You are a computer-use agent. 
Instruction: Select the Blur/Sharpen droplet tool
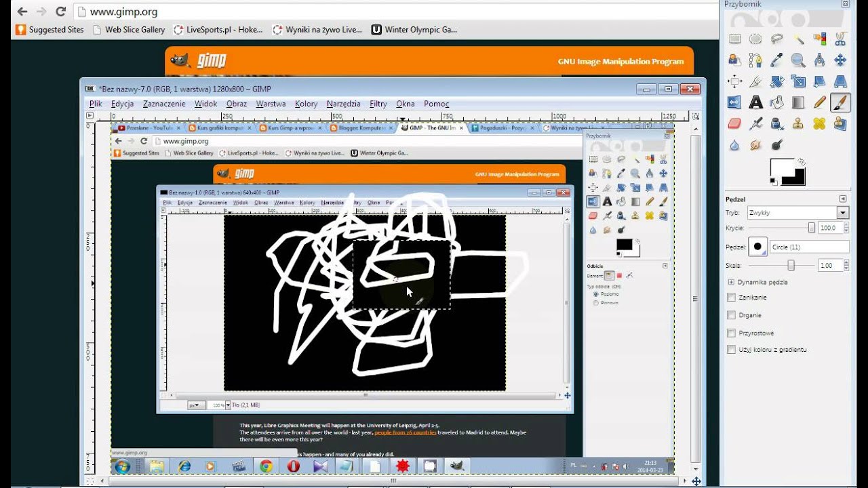(735, 144)
